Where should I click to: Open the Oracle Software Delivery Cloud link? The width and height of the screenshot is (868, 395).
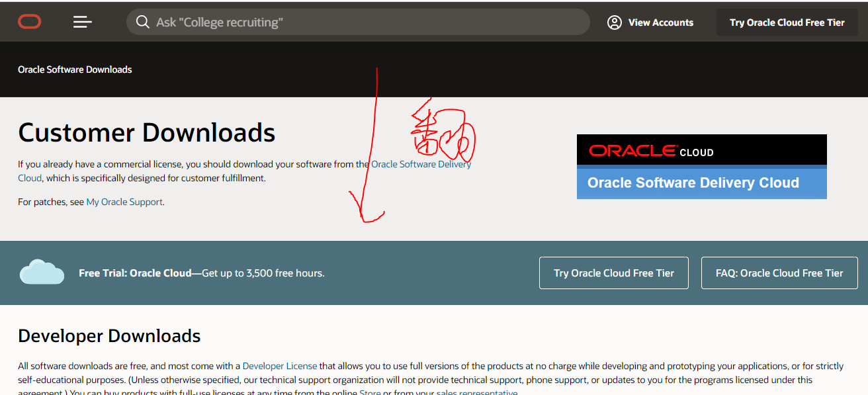[x=421, y=163]
